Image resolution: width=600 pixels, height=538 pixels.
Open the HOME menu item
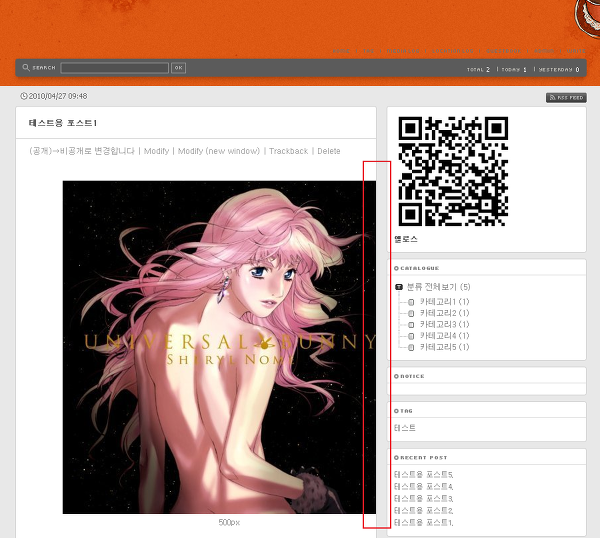[x=341, y=51]
